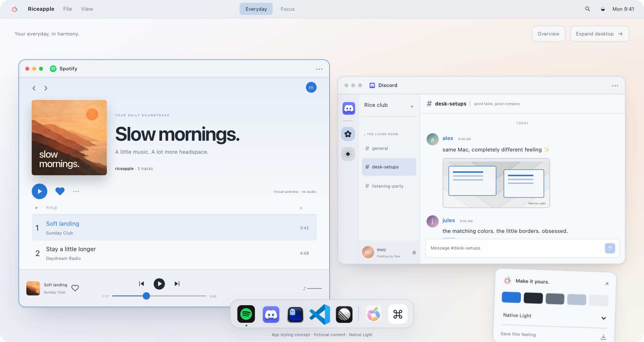Open the general channel
Screen dimensions: 644x342
(x=389, y=148)
